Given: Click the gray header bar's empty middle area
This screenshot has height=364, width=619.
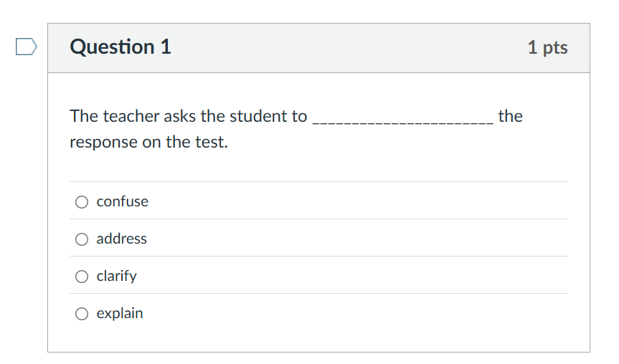Looking at the screenshot, I should point(344,48).
